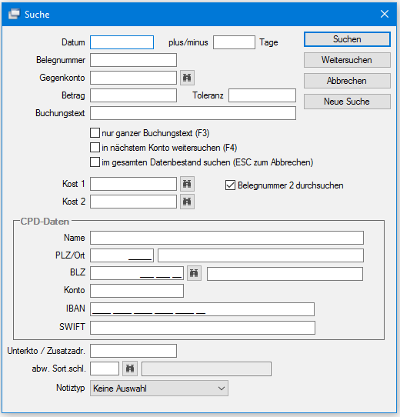This screenshot has width=400, height=417.
Task: Focus the Kost 1 input field
Action: [133, 184]
